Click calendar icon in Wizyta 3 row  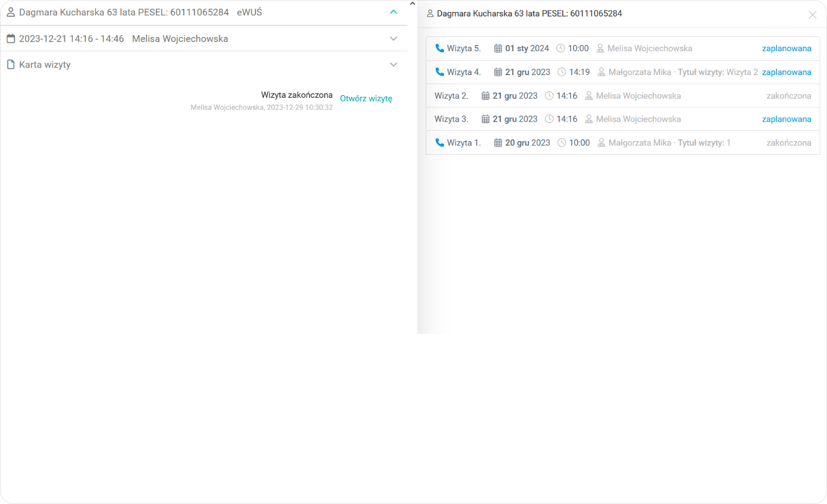(x=485, y=119)
